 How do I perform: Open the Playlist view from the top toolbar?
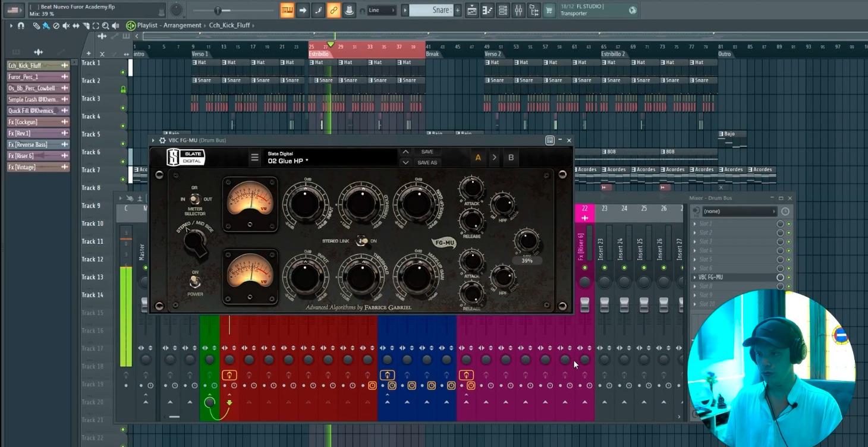[x=472, y=10]
